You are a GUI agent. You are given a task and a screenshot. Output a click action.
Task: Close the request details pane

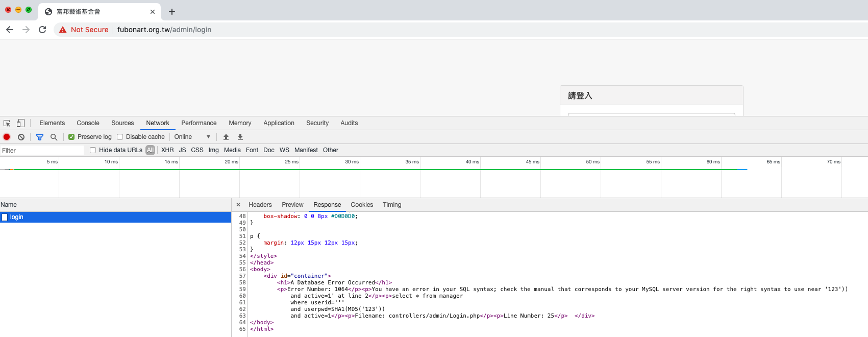[238, 205]
